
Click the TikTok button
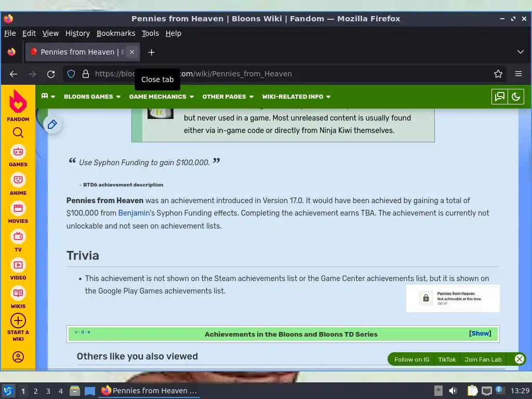447,360
